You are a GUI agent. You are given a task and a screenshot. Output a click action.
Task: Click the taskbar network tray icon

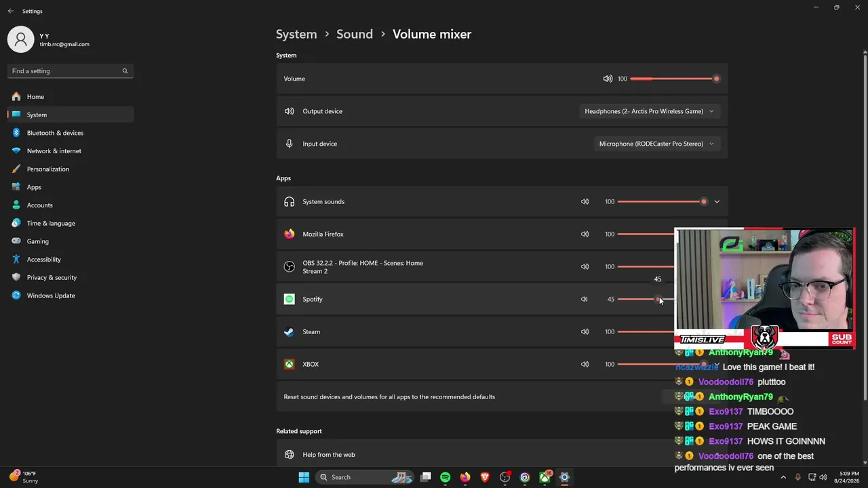[x=812, y=477]
